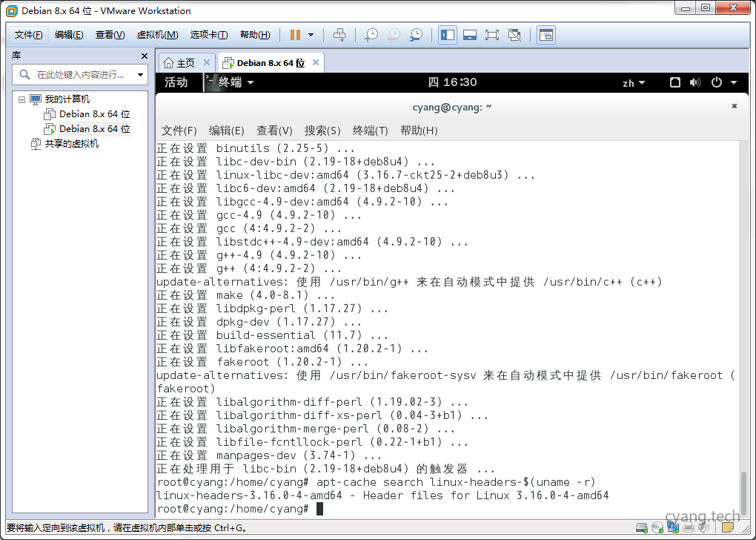Viewport: 756px width, 540px height.
Task: Revert the VM to its snapshot
Action: click(x=393, y=34)
